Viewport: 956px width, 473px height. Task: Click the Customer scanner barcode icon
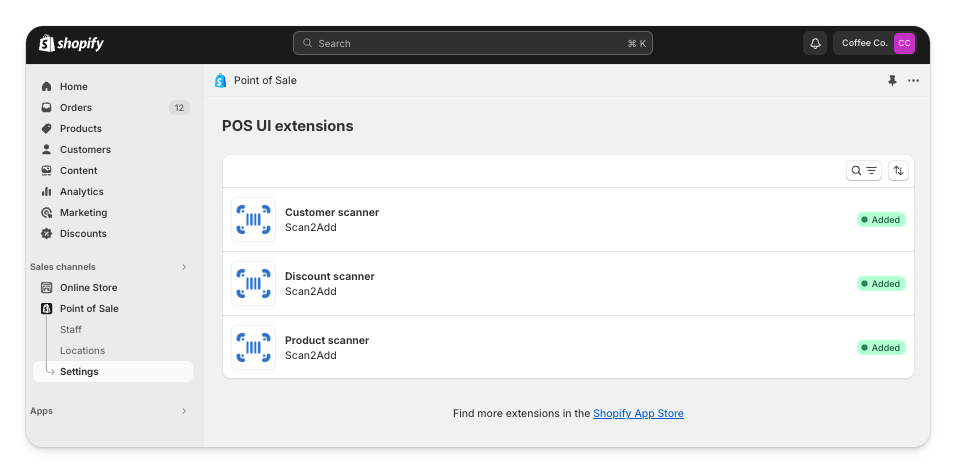[x=253, y=220]
